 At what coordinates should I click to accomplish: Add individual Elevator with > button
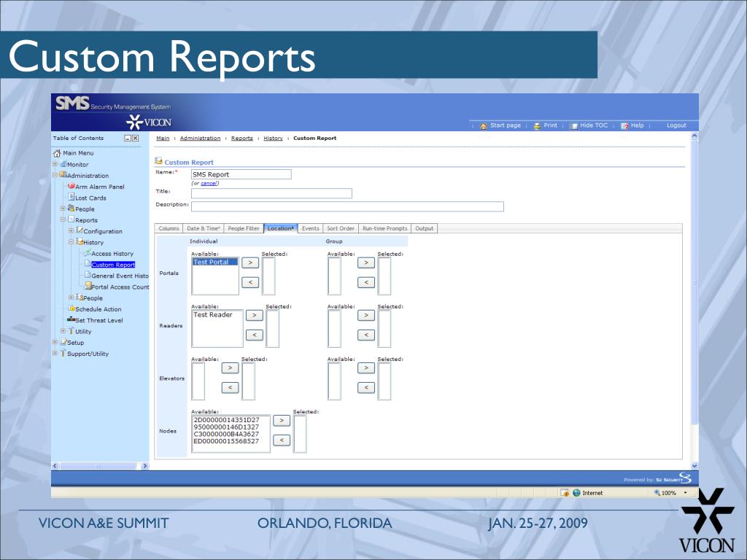[x=230, y=368]
